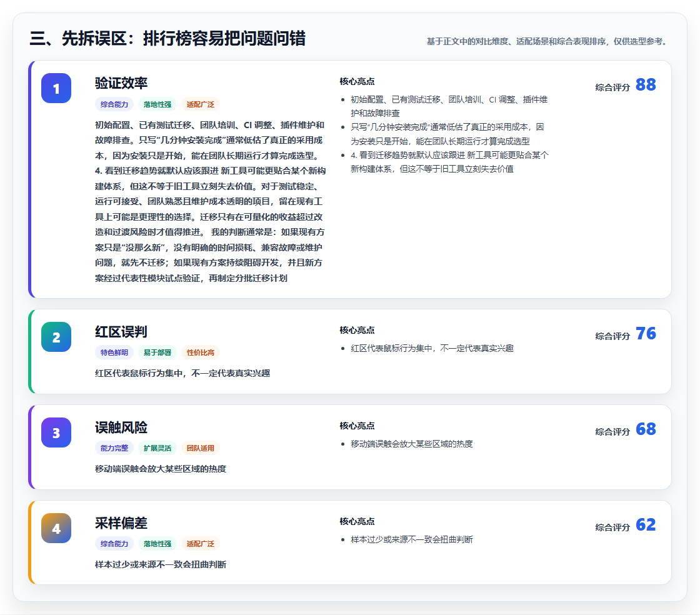This screenshot has height=615, width=700.
Task: Click the subtitle note 基于正文中的对比维度
Action: pyautogui.click(x=547, y=41)
